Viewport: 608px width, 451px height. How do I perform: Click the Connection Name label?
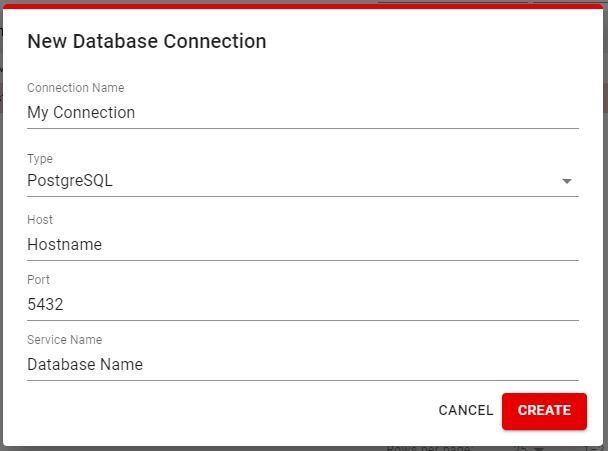click(x=75, y=89)
